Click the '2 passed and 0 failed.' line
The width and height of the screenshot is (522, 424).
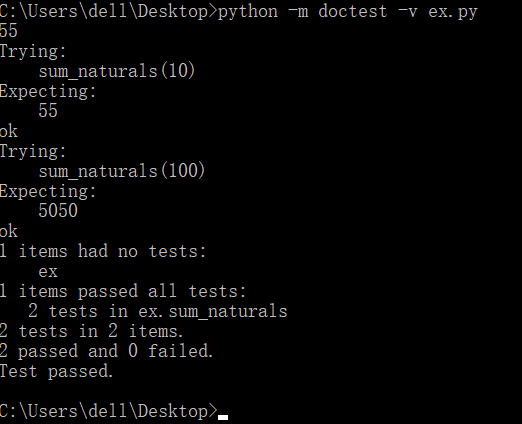point(106,351)
